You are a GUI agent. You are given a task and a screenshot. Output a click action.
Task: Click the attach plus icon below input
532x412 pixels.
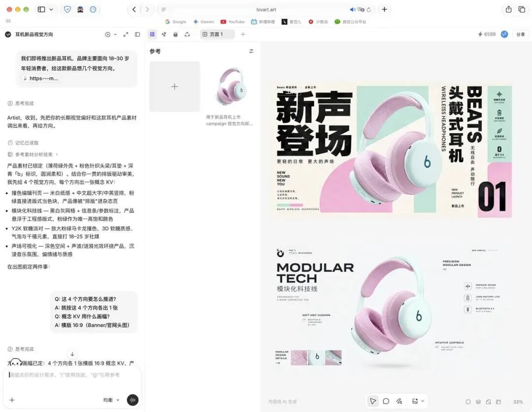tap(12, 400)
